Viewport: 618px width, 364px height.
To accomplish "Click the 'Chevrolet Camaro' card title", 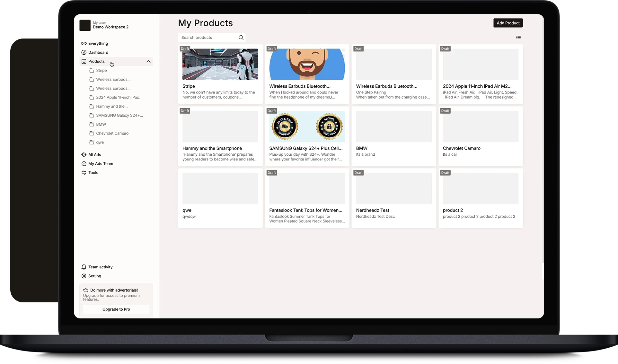I will click(x=462, y=148).
